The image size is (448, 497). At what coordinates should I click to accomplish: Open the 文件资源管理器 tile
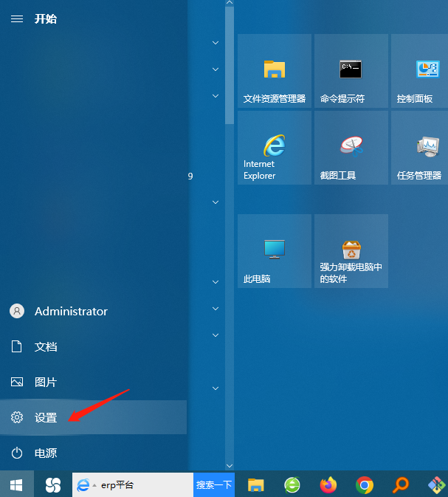click(275, 71)
